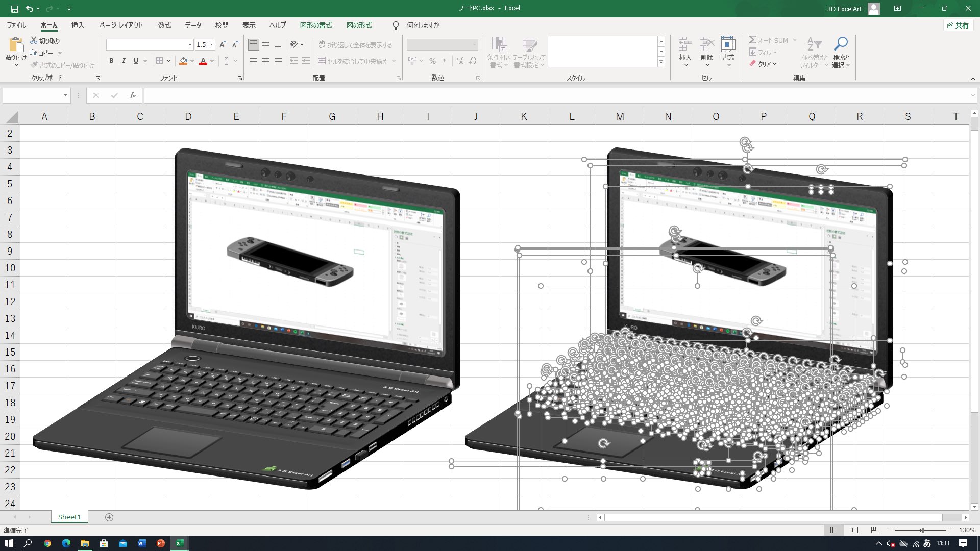Image resolution: width=980 pixels, height=551 pixels.
Task: Open the number format dropdown
Action: pyautogui.click(x=474, y=45)
